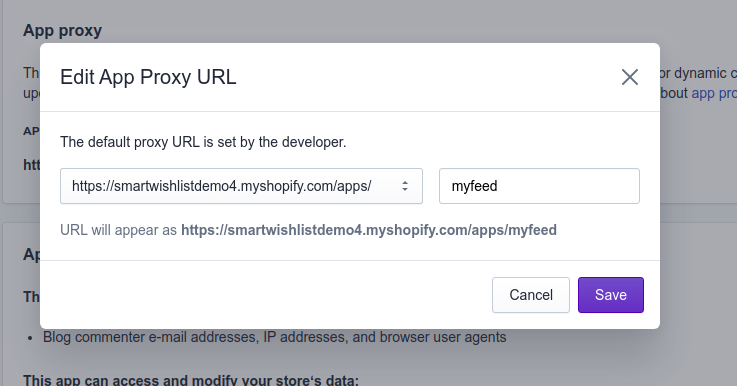Click the Edit App Proxy URL title
The width and height of the screenshot is (737, 386).
(148, 77)
